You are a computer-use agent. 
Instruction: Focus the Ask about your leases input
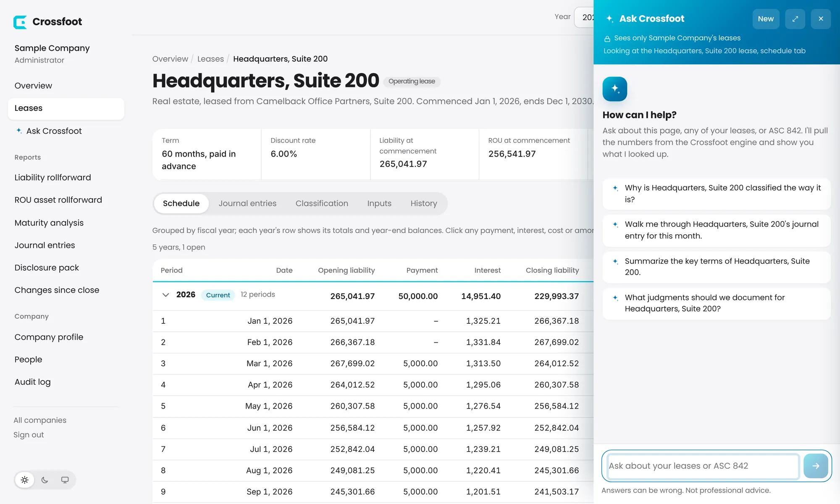703,466
